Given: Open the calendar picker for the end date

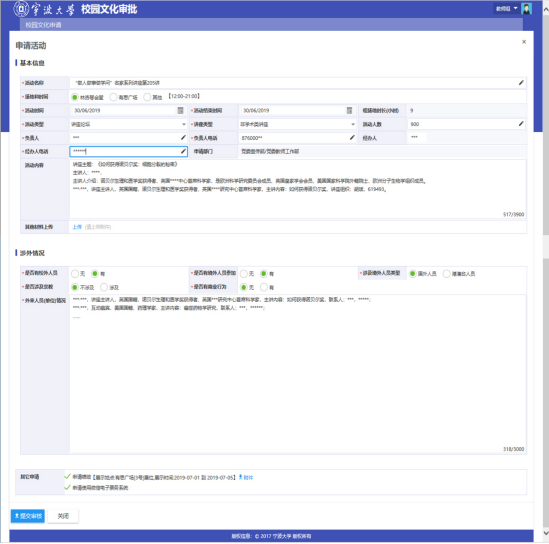Looking at the screenshot, I should [349, 111].
